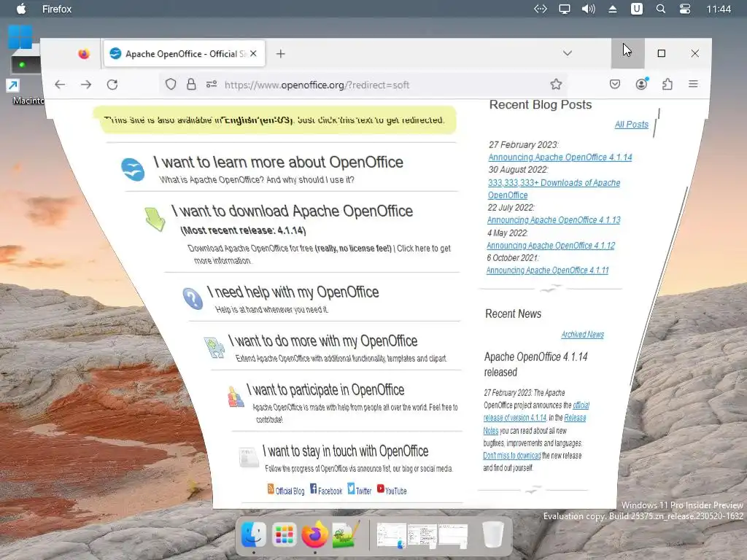Image resolution: width=747 pixels, height=560 pixels.
Task: Open the display icon in the menu bar
Action: [565, 9]
